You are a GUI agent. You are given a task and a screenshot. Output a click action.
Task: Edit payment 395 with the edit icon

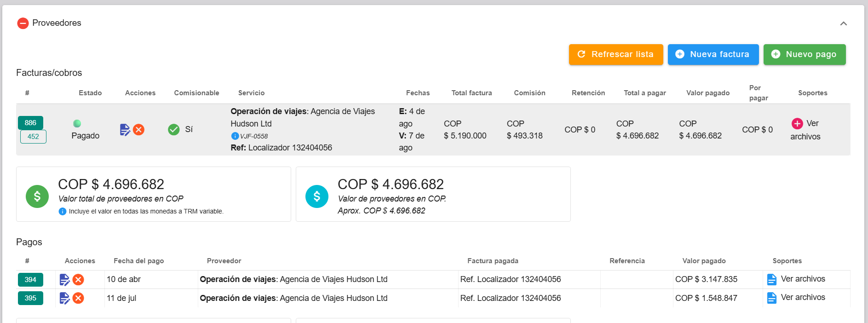tap(64, 298)
